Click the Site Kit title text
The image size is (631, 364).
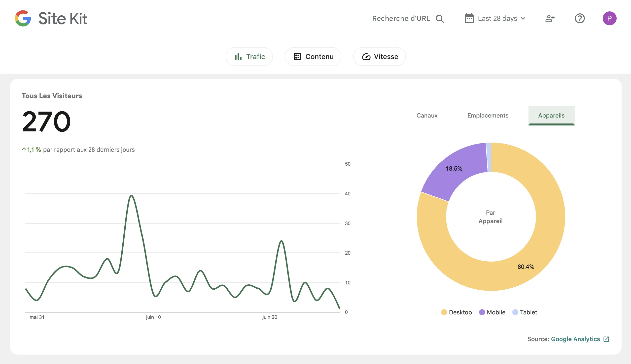[x=63, y=19]
